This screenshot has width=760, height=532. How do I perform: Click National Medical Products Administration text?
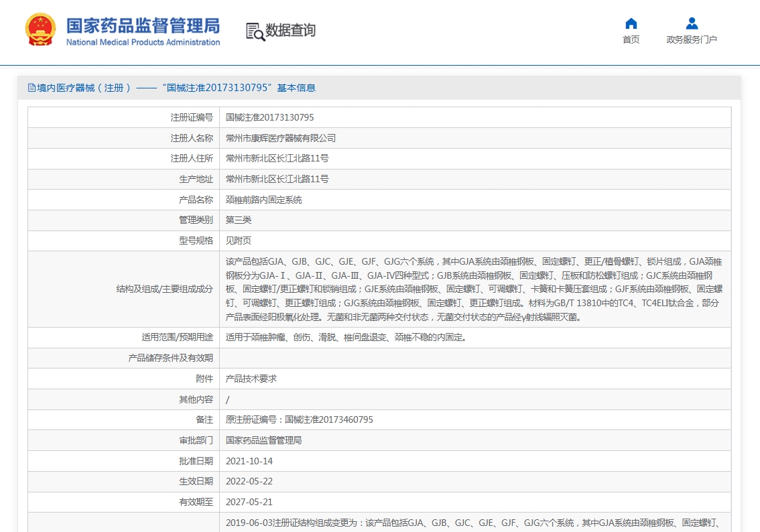pos(143,42)
